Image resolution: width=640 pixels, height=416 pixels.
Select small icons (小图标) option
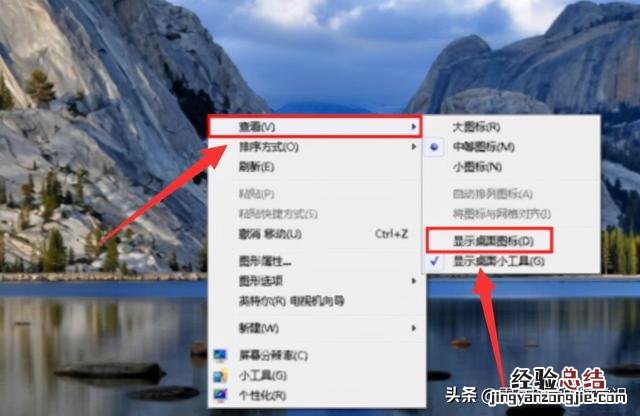coord(512,167)
